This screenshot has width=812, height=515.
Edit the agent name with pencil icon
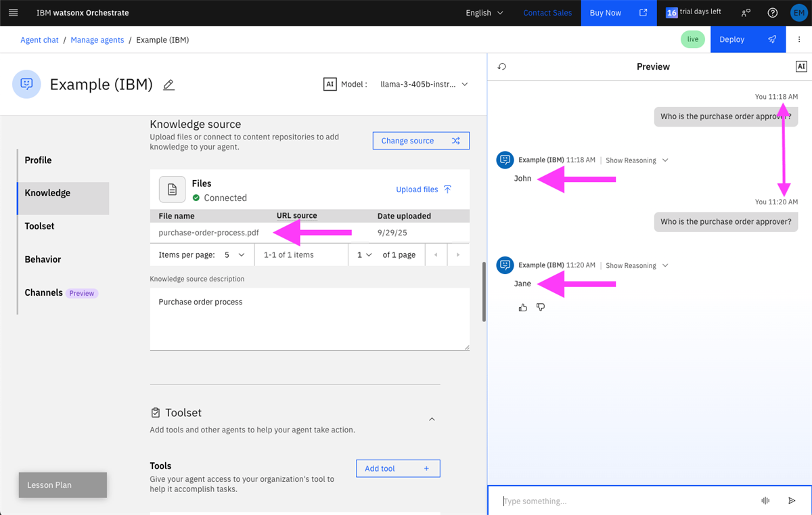169,85
